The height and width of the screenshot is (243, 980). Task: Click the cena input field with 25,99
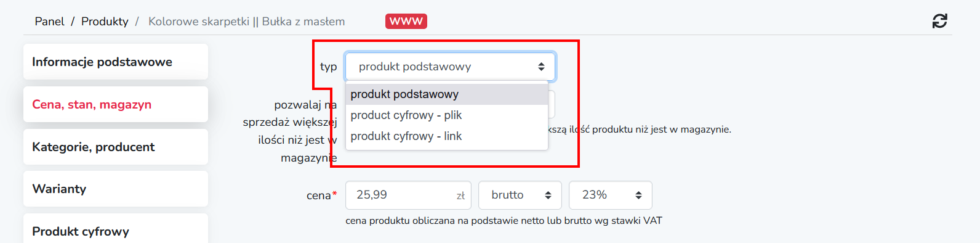408,195
